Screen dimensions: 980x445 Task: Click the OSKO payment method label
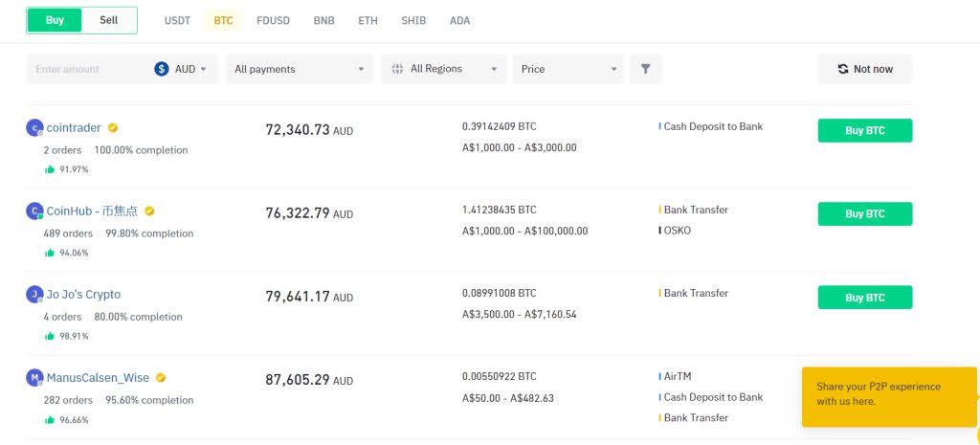pyautogui.click(x=678, y=231)
